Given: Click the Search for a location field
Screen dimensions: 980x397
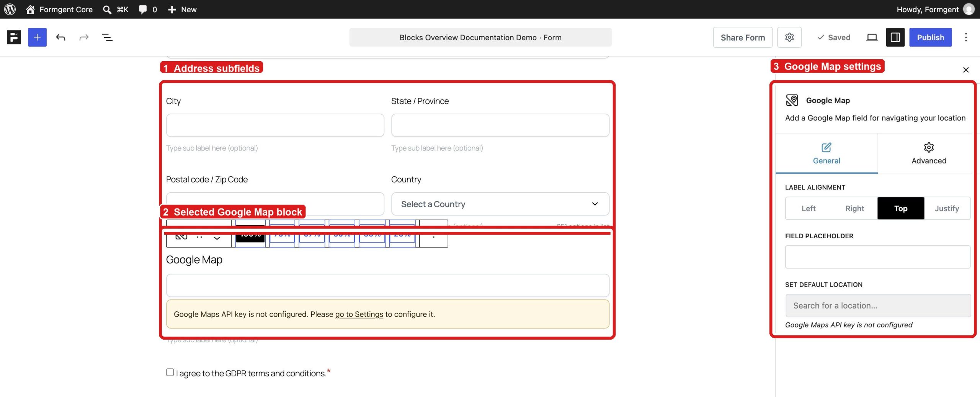Looking at the screenshot, I should (x=877, y=305).
